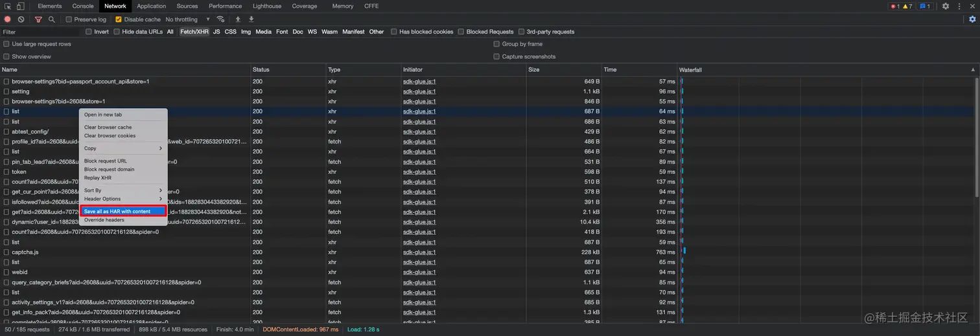This screenshot has height=336, width=980.
Task: Toggle Show overview checkbox
Action: (6, 56)
